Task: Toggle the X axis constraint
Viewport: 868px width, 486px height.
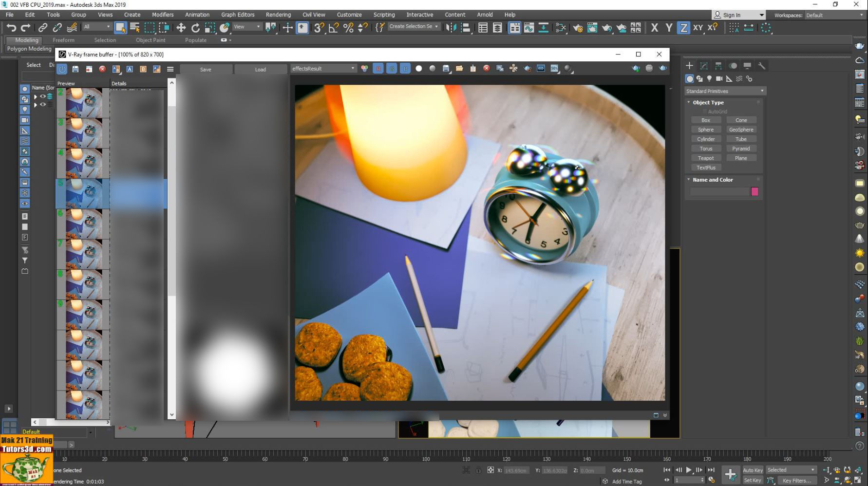Action: click(655, 28)
